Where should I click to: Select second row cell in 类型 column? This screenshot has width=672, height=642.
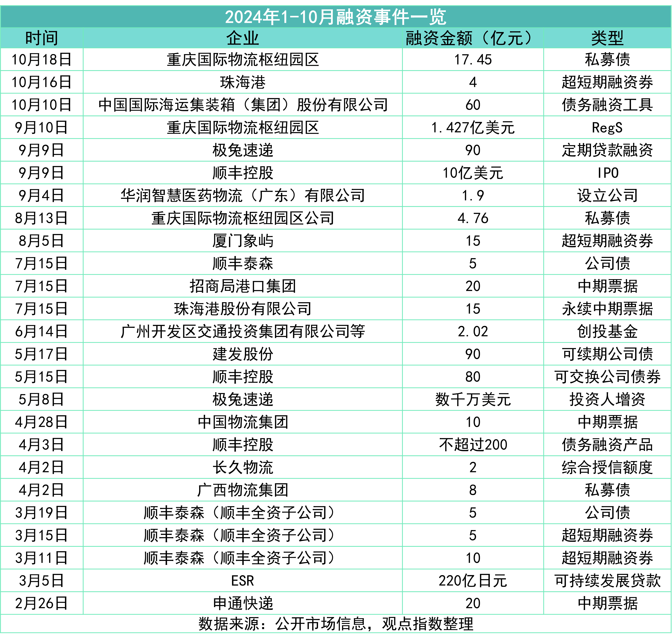click(607, 82)
